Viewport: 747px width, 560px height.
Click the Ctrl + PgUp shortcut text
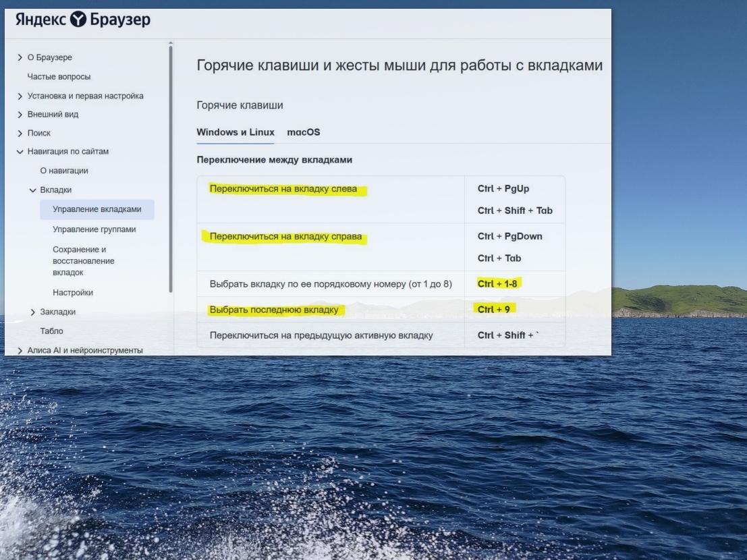(503, 188)
